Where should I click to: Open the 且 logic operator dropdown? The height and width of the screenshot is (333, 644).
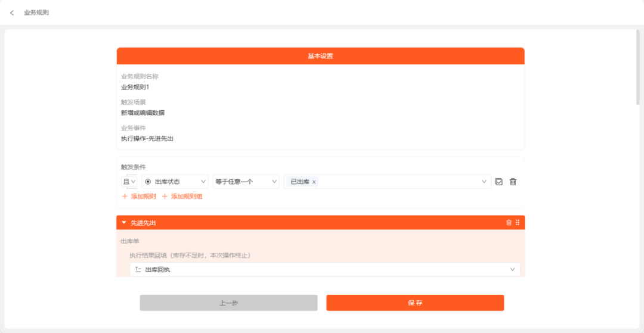coord(129,182)
